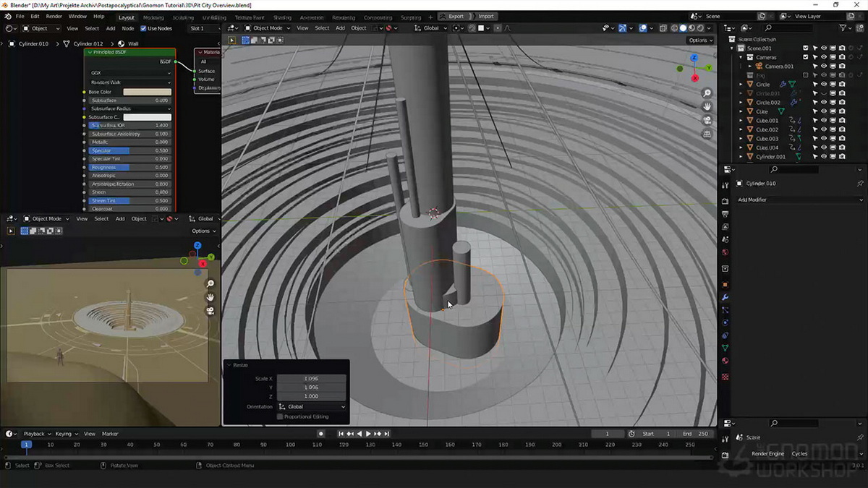Switch to the Shading workspace tab
The height and width of the screenshot is (488, 868).
point(282,17)
